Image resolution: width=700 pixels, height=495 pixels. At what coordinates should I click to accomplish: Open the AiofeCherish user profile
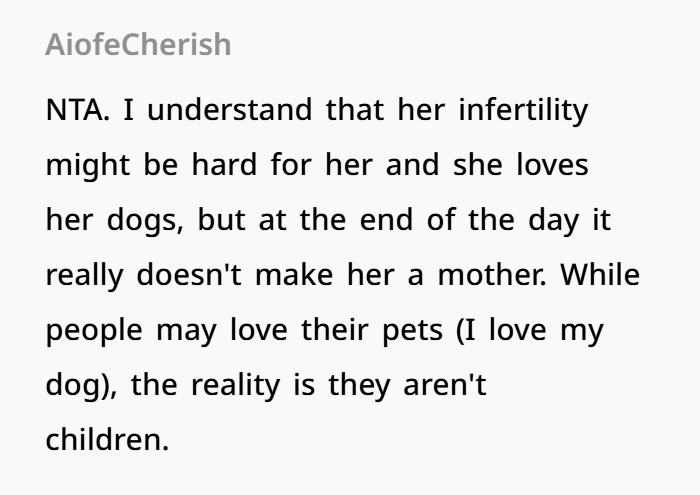point(138,45)
